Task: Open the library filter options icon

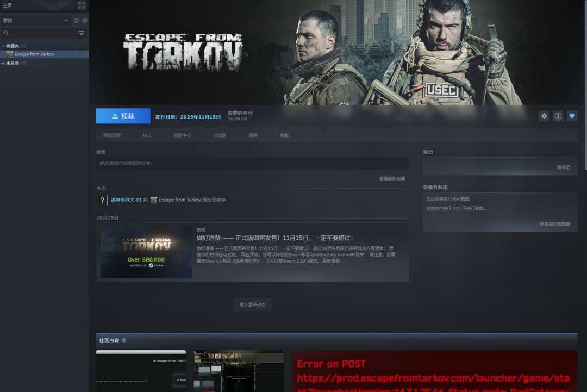Action: [82, 33]
